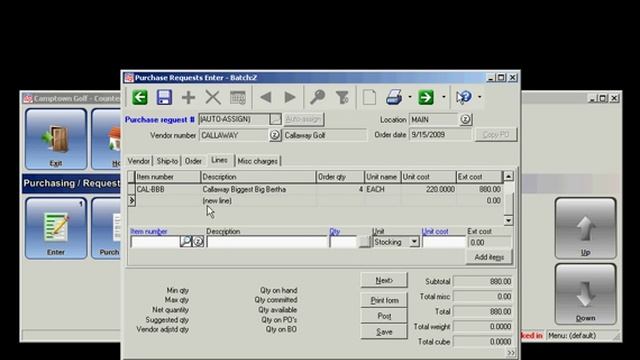The height and width of the screenshot is (360, 640).
Task: Expand the green forward arrow dropdown
Action: pyautogui.click(x=443, y=97)
